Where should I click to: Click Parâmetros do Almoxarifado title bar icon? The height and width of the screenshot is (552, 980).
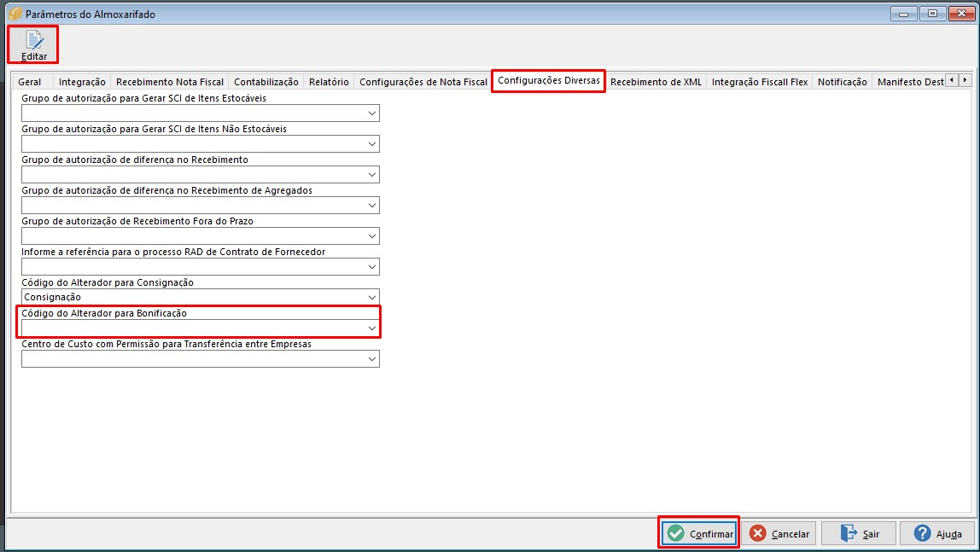(x=15, y=13)
